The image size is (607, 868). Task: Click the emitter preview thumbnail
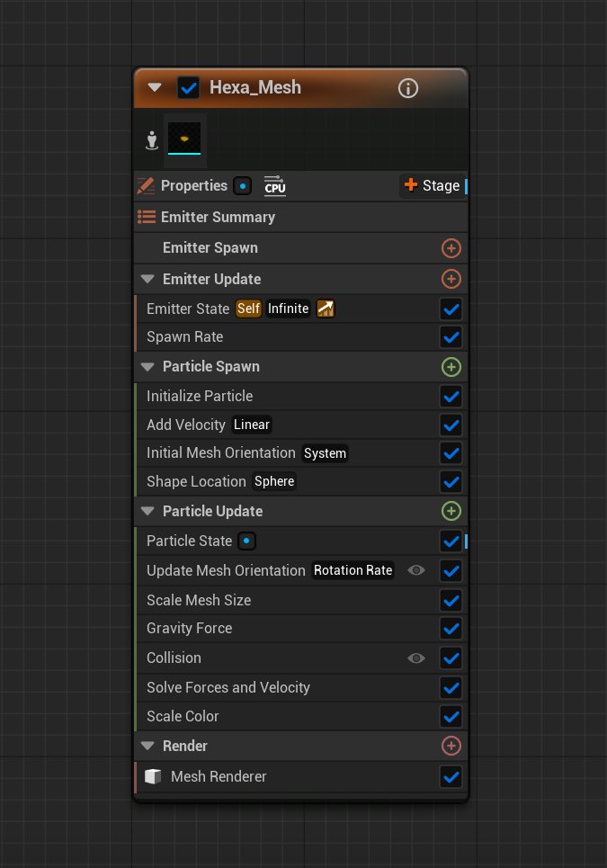[184, 139]
